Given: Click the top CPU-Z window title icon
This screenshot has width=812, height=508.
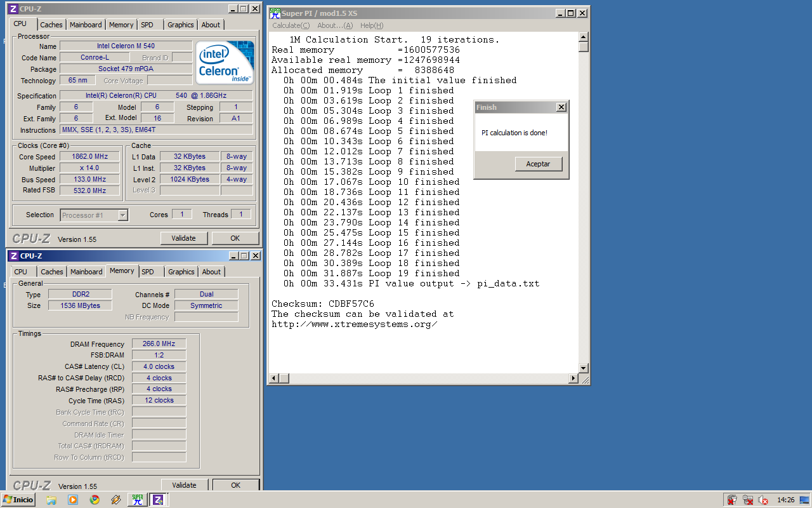Looking at the screenshot, I should (13, 9).
